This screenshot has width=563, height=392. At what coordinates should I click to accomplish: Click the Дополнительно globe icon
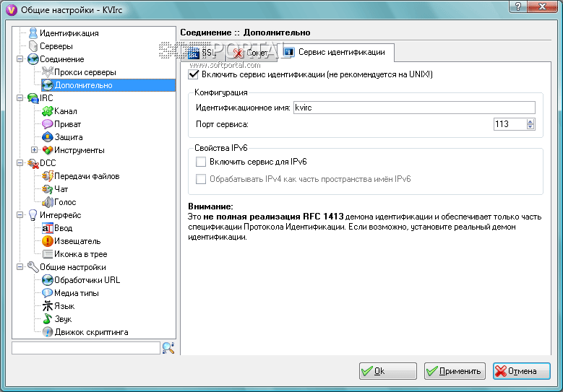(48, 85)
